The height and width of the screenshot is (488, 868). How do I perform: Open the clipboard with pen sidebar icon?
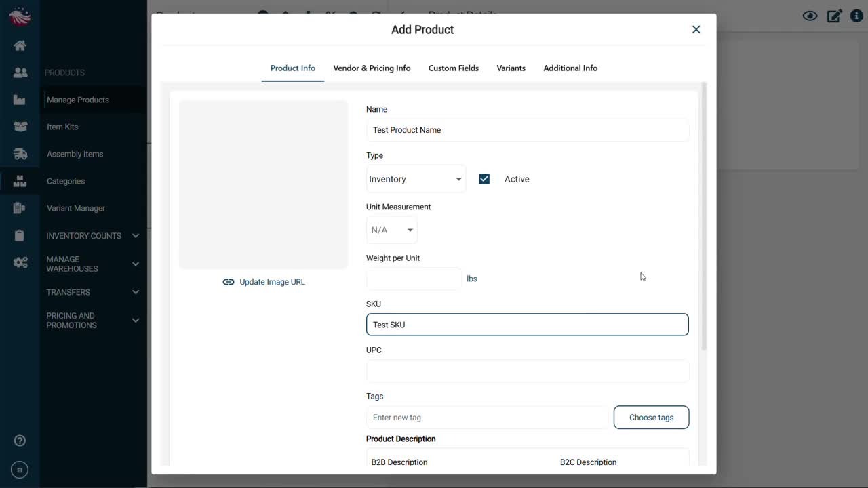tap(20, 208)
